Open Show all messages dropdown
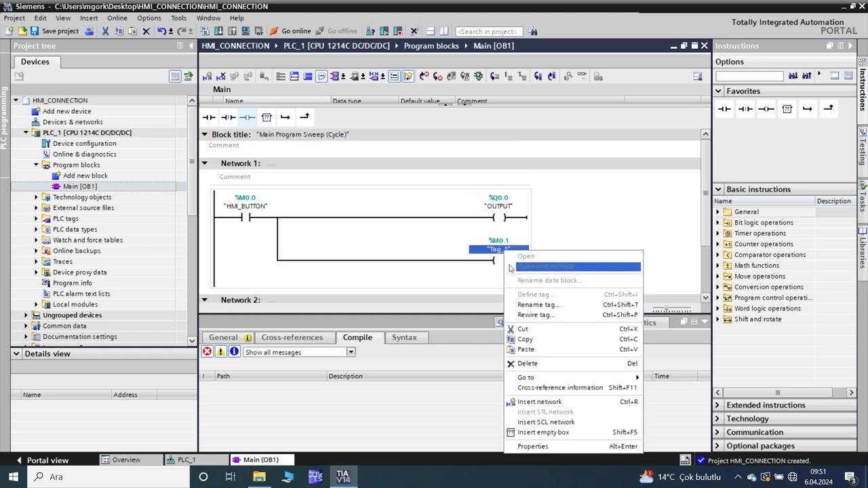 [351, 352]
